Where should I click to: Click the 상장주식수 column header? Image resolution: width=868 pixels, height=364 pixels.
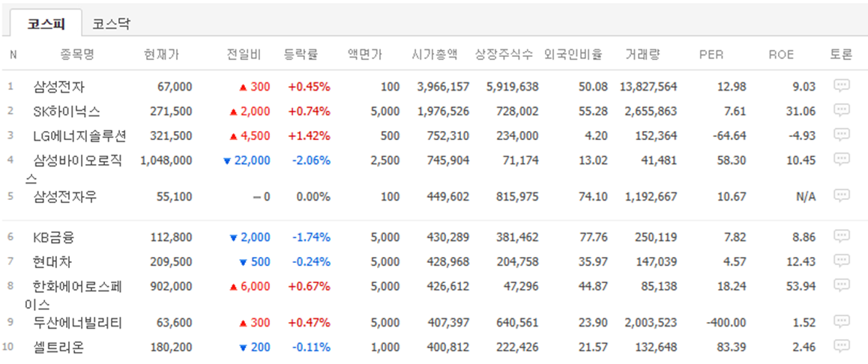click(x=504, y=55)
